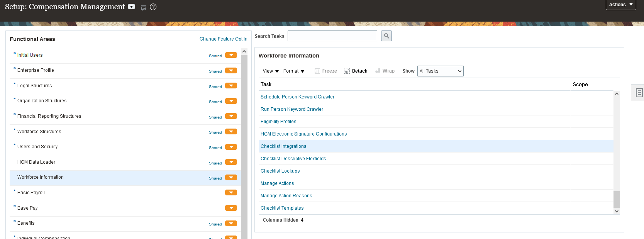
Task: Open HCM Electronic Signature Configurations task
Action: click(x=303, y=134)
